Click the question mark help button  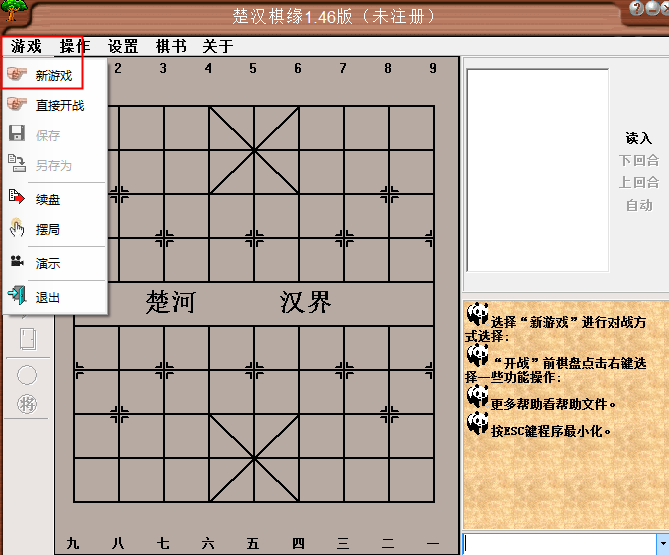[x=636, y=8]
